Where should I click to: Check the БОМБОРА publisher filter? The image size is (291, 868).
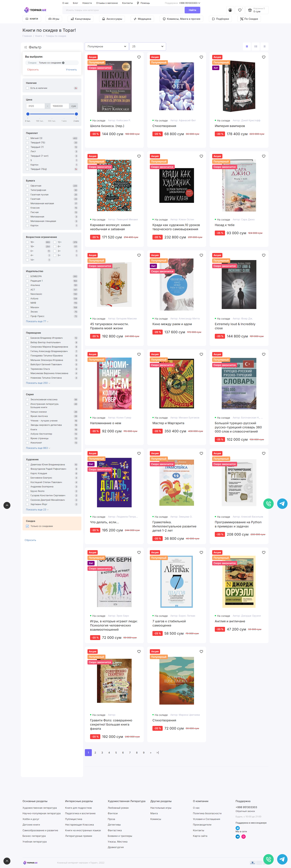click(27, 276)
